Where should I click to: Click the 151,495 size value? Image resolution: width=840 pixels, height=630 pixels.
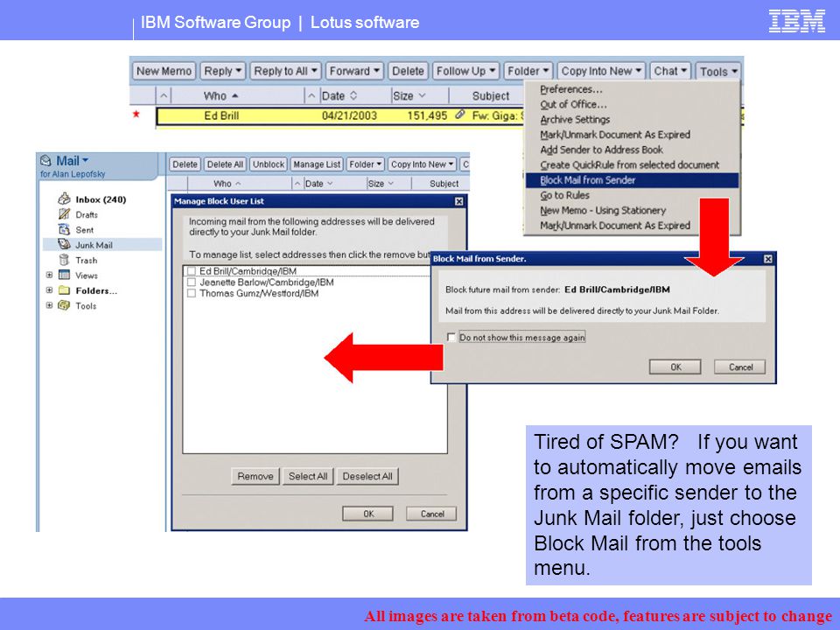(427, 115)
